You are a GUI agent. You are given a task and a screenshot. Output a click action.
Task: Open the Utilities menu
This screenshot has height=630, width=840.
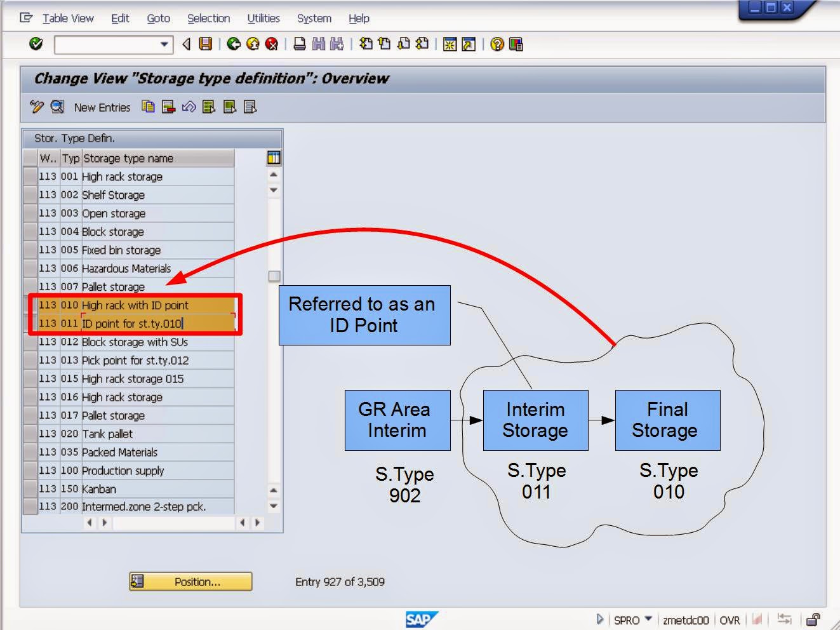pos(262,18)
